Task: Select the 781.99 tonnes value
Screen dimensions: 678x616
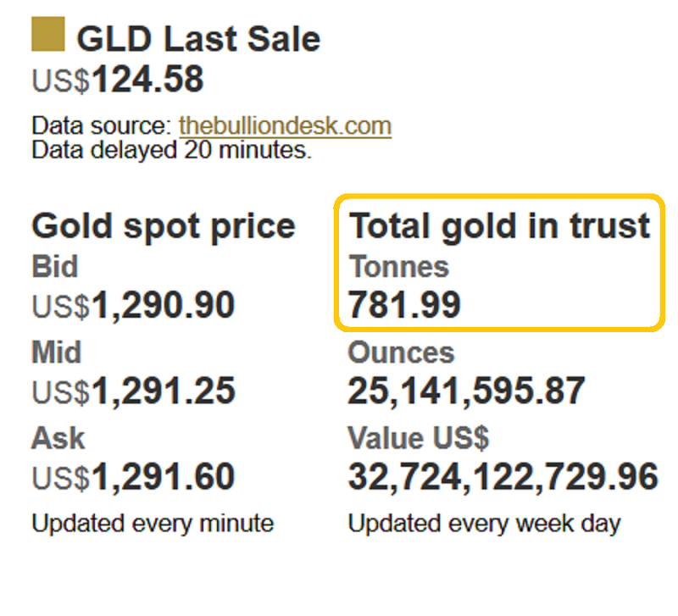Action: point(404,306)
